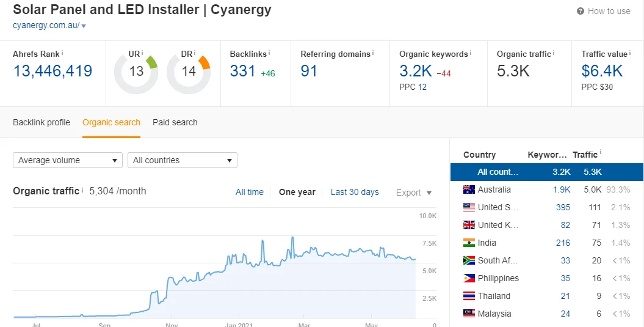The image size is (644, 327).
Task: Select the Australia row name
Action: pos(494,189)
